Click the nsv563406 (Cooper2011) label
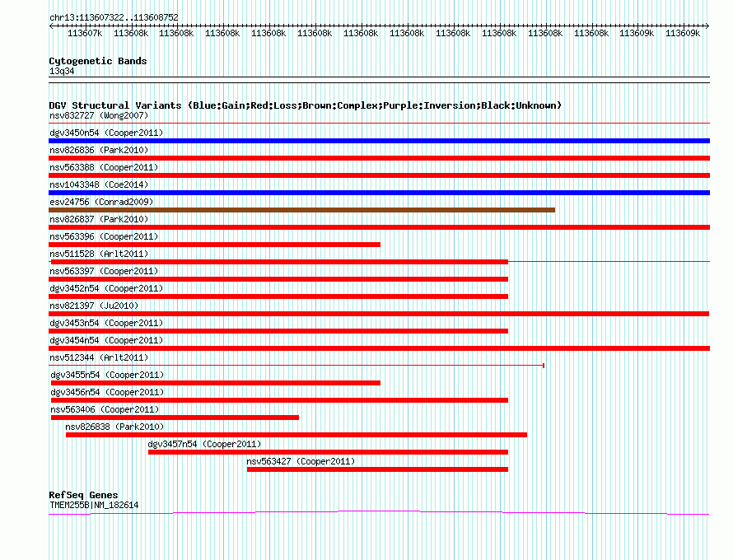Viewport: 733px width, 560px height. click(105, 409)
